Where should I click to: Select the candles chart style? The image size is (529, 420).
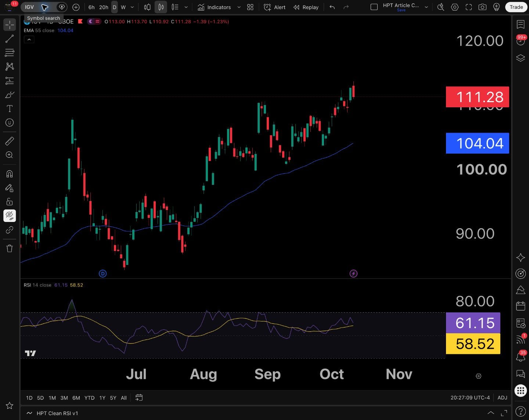tap(161, 7)
